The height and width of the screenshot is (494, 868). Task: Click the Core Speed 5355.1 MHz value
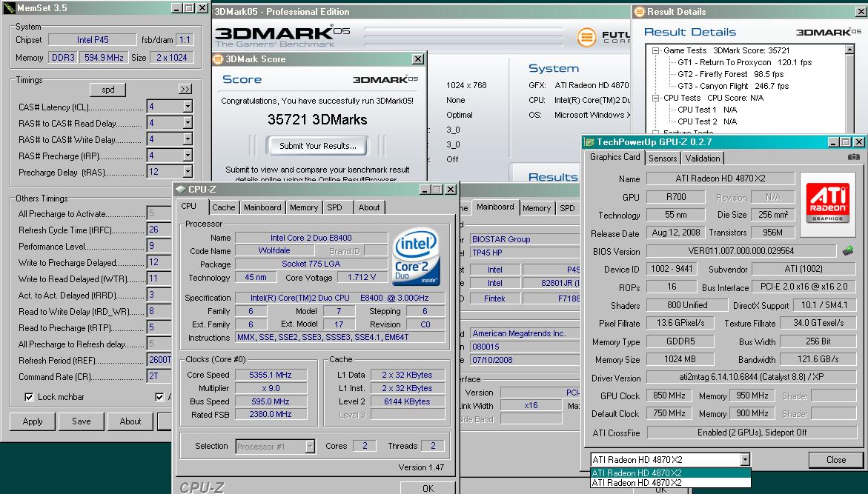tap(270, 375)
